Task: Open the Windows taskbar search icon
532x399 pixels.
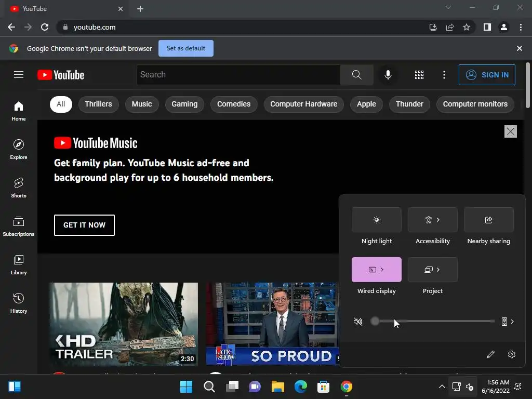Action: (x=209, y=387)
